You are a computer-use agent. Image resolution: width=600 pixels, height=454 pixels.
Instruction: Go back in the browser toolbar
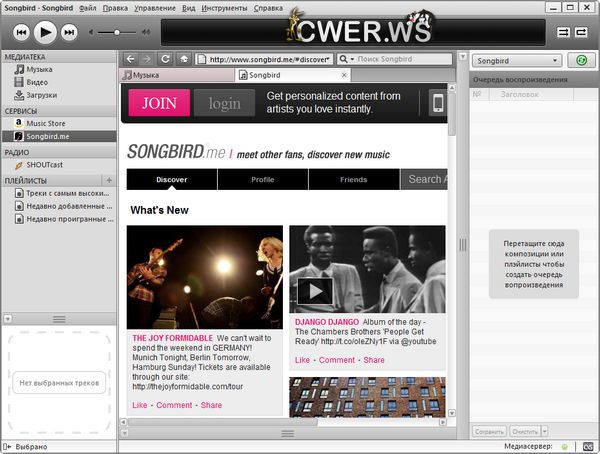[x=130, y=59]
